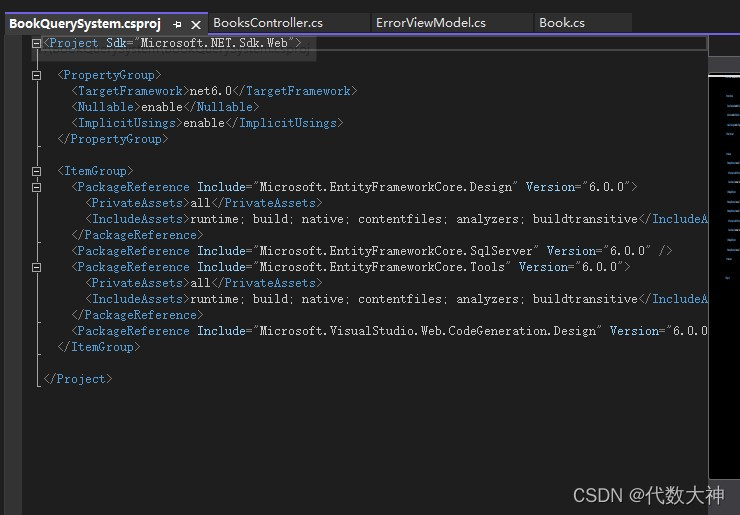Close the BookQuerySystem.csproj tab

tap(196, 25)
